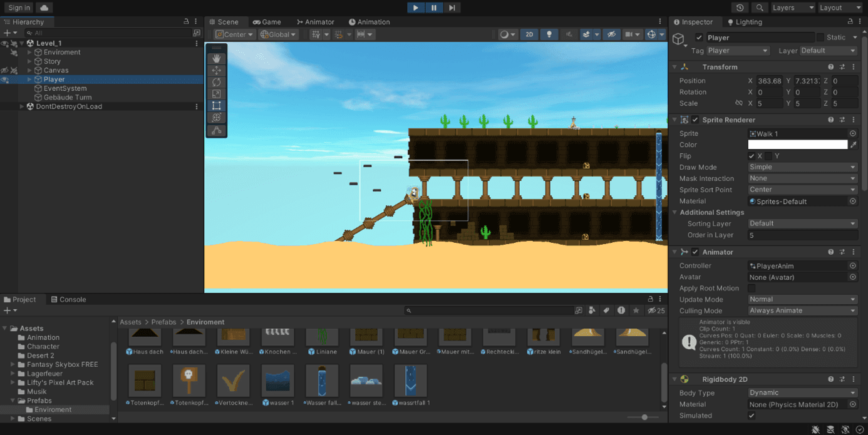The image size is (868, 435).
Task: Open the Tag dropdown showing Player
Action: click(738, 51)
